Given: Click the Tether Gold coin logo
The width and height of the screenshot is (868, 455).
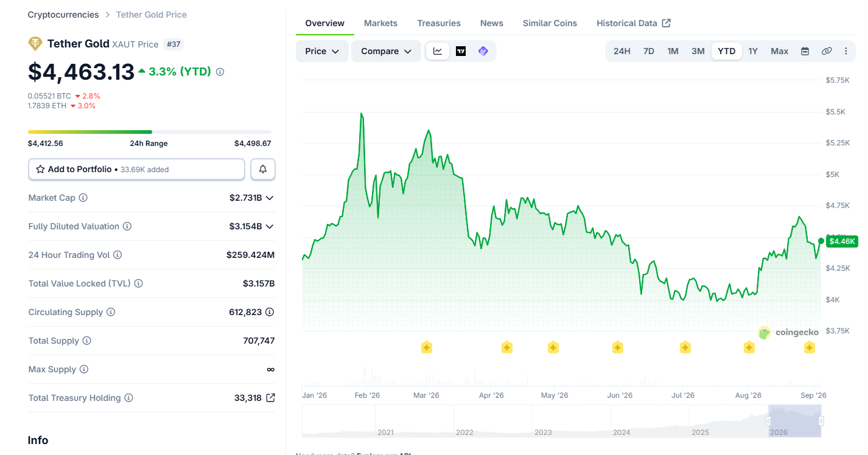Looking at the screenshot, I should click(x=35, y=44).
